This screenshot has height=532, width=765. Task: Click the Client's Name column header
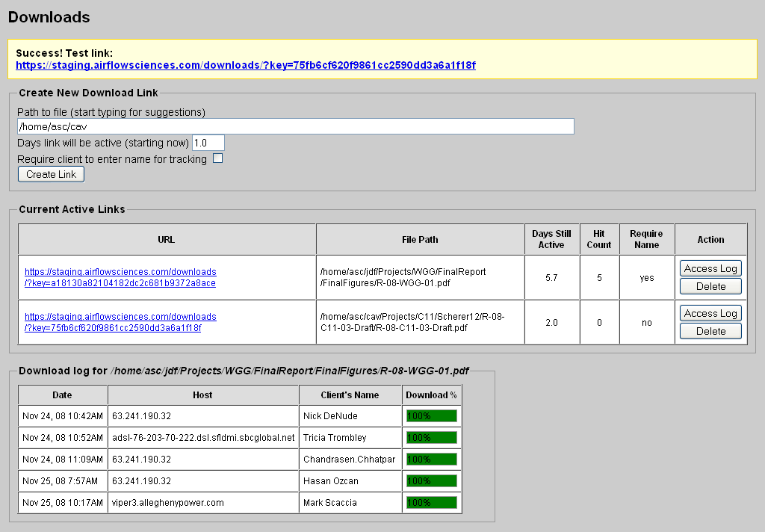coord(350,395)
